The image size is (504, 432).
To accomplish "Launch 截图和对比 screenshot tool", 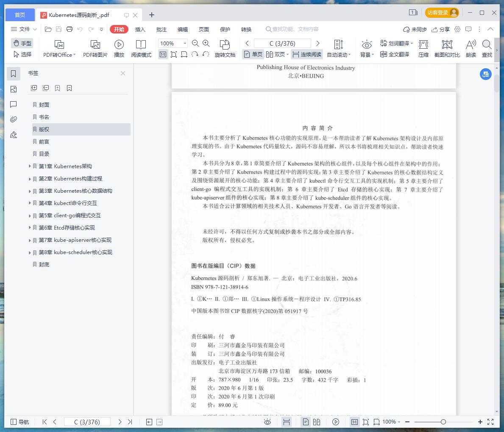I will (x=447, y=49).
